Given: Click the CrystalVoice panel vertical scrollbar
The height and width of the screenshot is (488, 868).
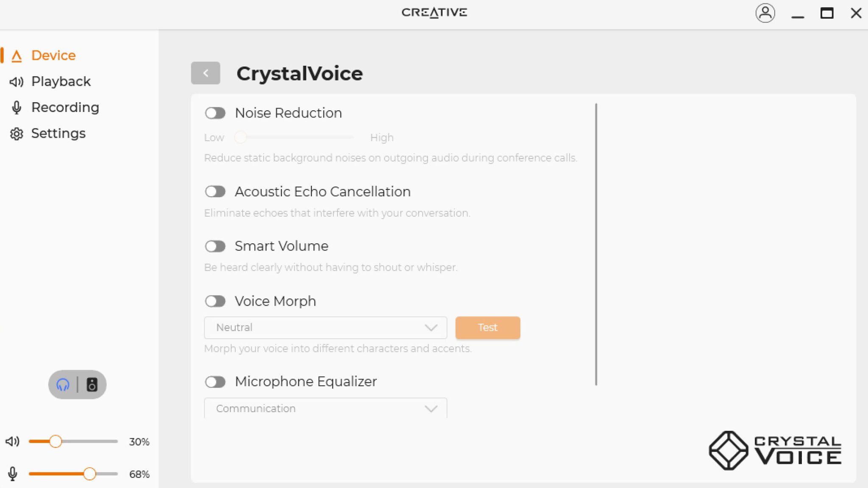Looking at the screenshot, I should point(596,244).
